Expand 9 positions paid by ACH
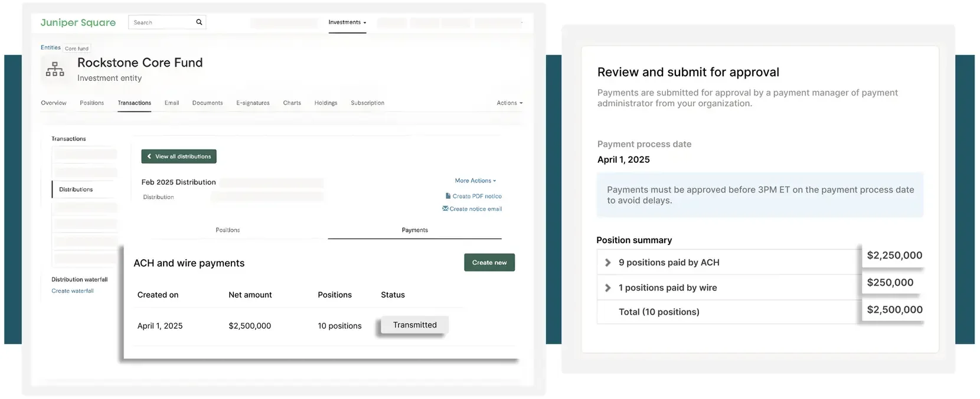980x399 pixels. [x=608, y=263]
